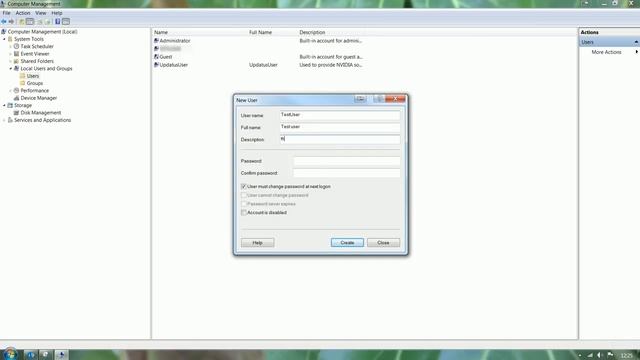Select the Storage node icon
The image size is (640, 360).
10,105
